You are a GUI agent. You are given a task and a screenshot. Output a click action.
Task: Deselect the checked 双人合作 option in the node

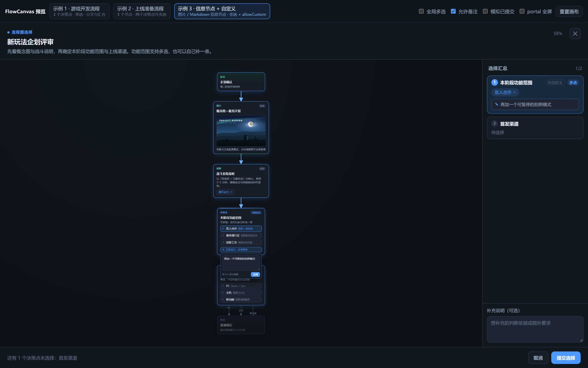[241, 229]
